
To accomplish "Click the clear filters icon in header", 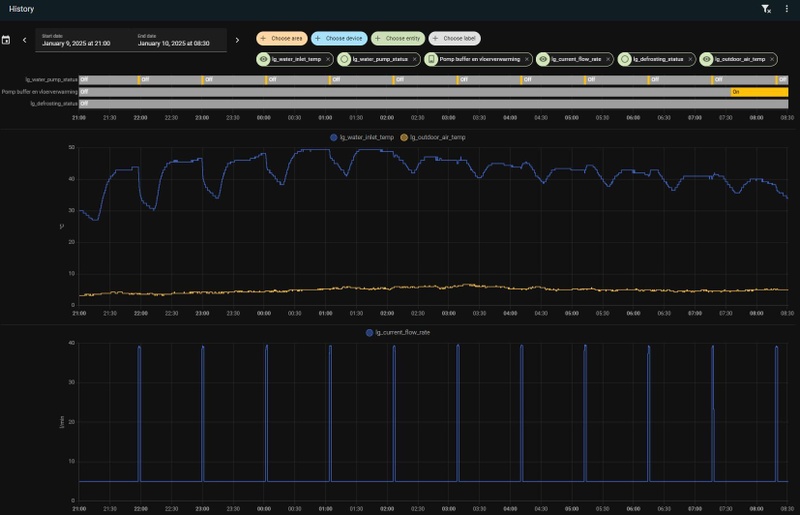I will click(766, 8).
